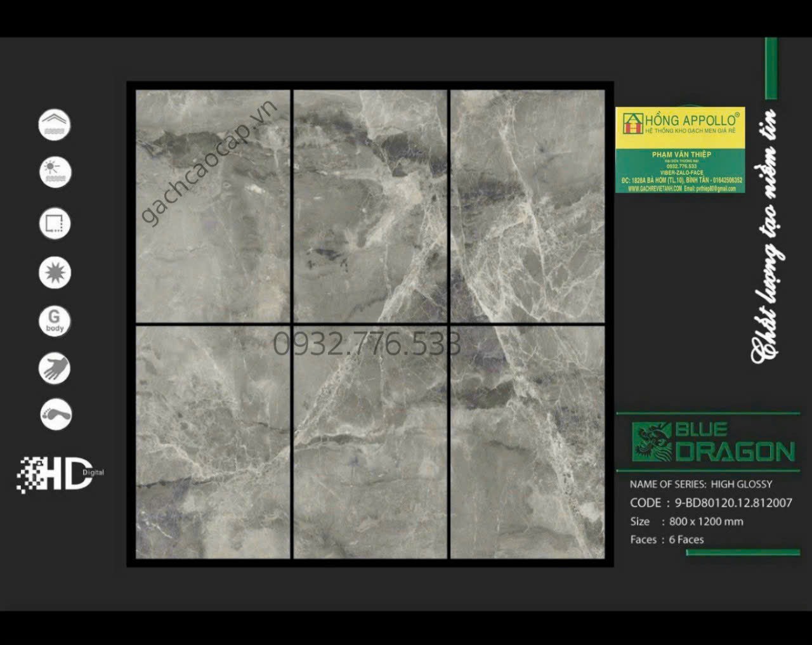Select the bottom-middle tile face
Viewport: 812px width, 645px height.
click(370, 442)
